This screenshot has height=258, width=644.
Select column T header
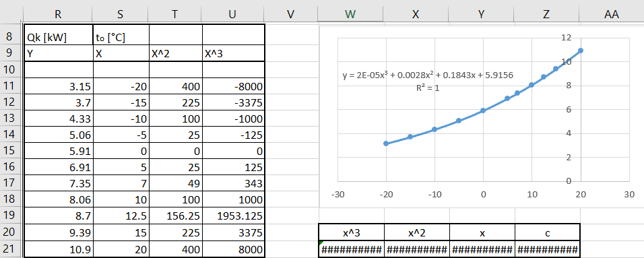[174, 14]
